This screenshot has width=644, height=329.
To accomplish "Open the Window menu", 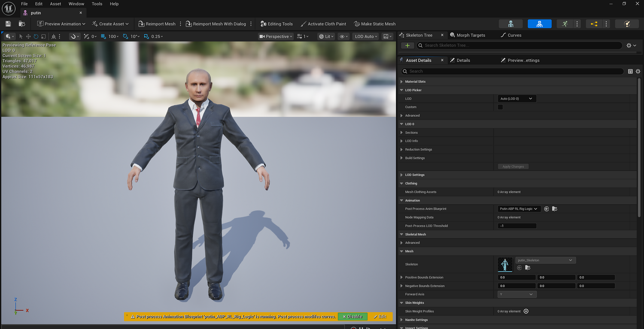I will point(76,4).
